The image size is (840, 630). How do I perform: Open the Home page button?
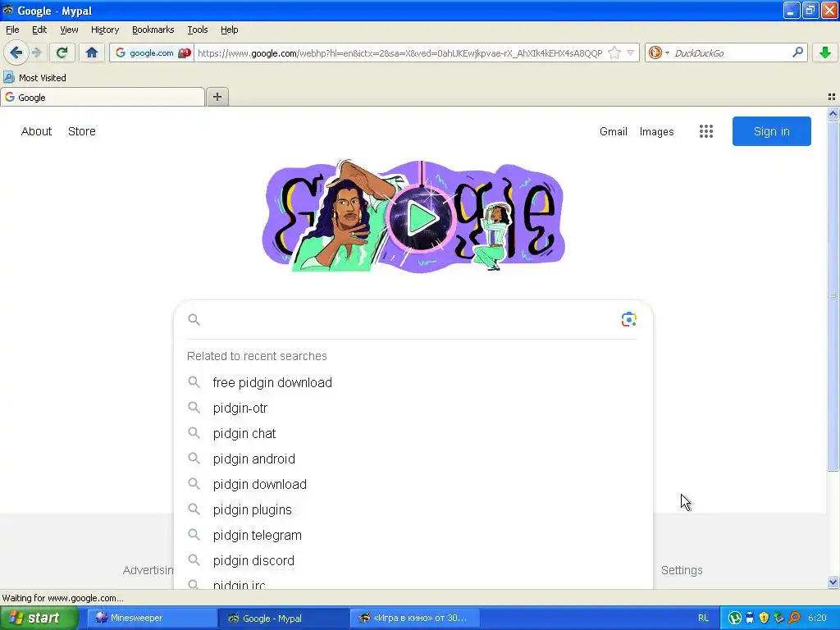coord(92,52)
